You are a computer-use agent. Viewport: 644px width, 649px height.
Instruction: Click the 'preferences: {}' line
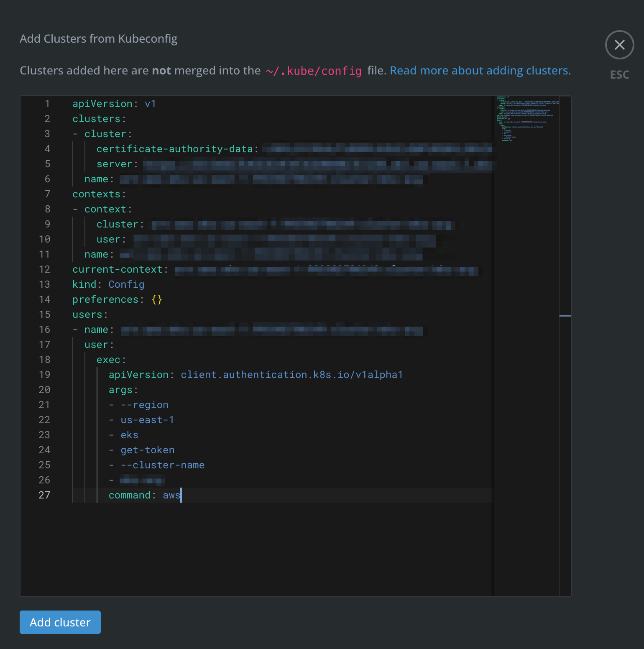click(x=117, y=299)
